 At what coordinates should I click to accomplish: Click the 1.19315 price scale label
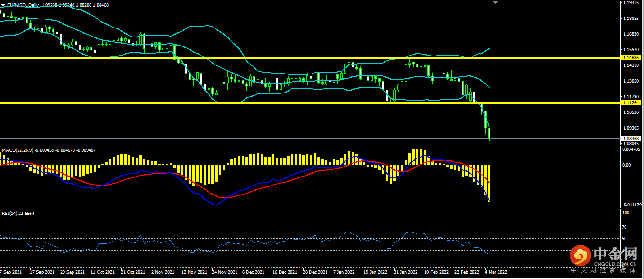[x=632, y=3]
